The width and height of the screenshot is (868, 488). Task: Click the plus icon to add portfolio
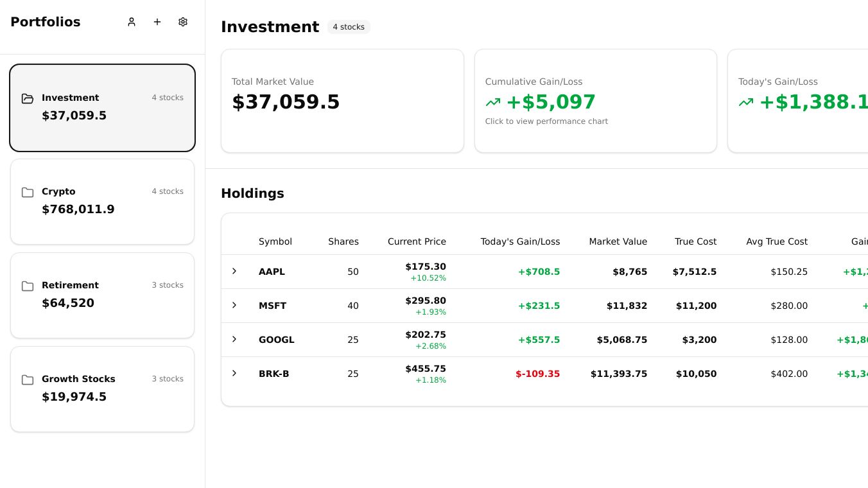[x=157, y=22]
